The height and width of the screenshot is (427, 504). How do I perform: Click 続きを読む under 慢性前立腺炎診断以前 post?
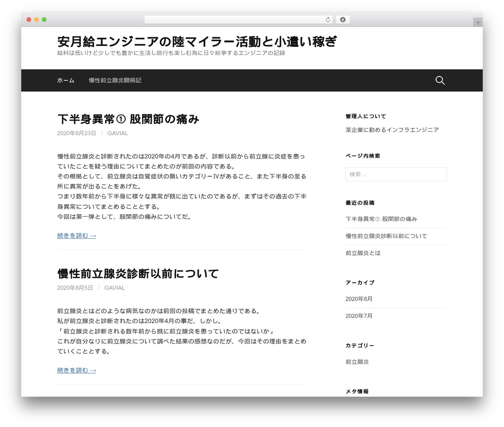tap(76, 370)
